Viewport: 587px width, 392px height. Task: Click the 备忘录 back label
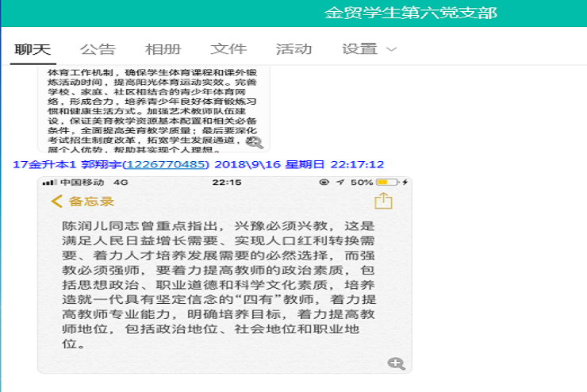(x=91, y=202)
